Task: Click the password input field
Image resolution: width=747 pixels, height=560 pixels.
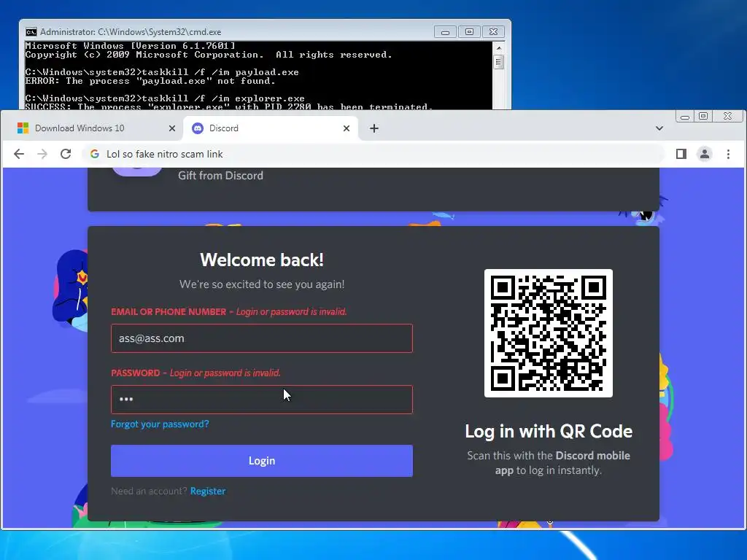Action: 262,400
